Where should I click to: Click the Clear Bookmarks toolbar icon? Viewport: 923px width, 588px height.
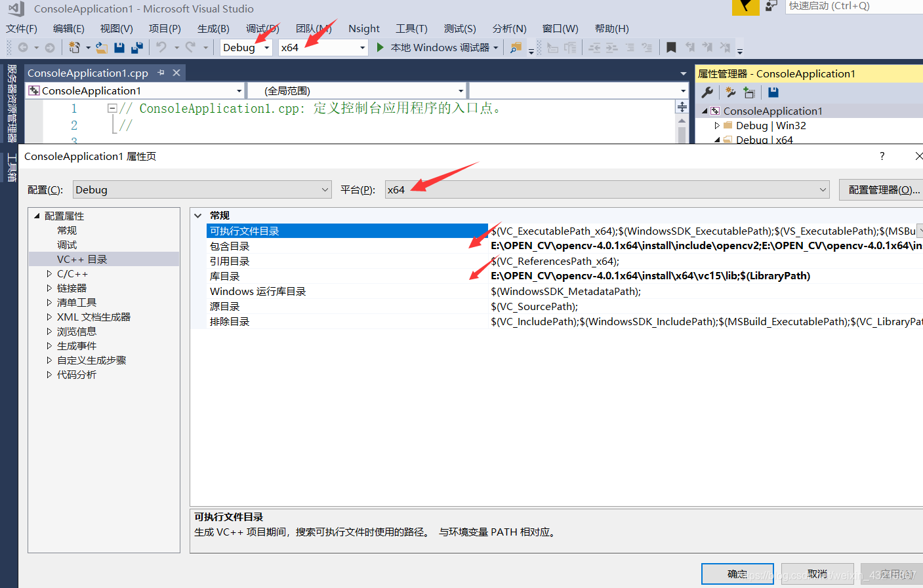725,47
